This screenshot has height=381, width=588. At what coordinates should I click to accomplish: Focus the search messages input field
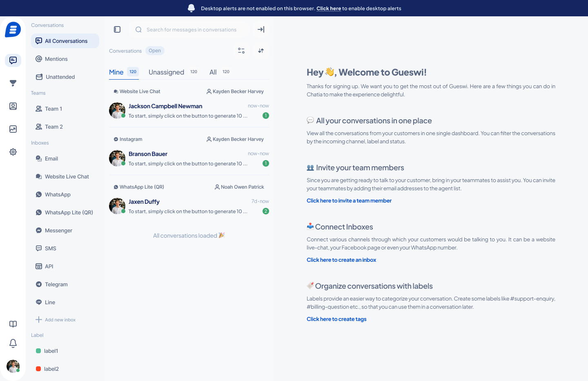[191, 29]
